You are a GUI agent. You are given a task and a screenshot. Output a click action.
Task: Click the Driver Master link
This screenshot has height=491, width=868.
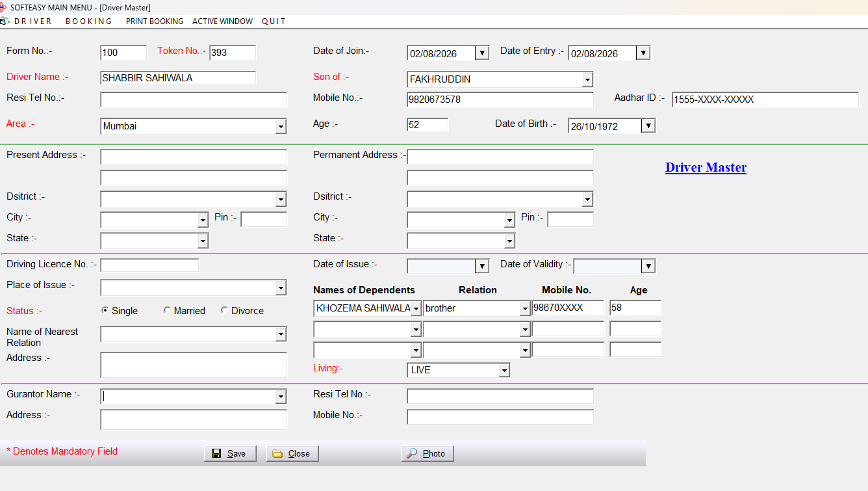tap(706, 168)
